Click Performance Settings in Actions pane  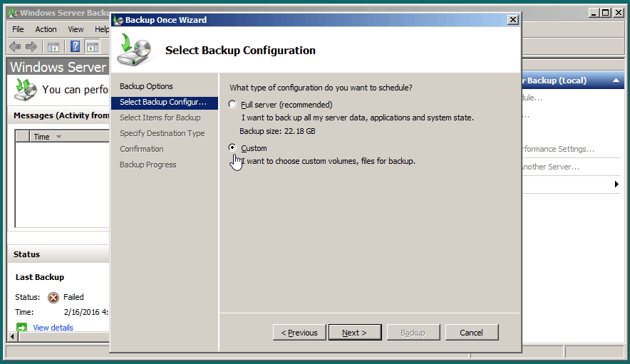559,149
